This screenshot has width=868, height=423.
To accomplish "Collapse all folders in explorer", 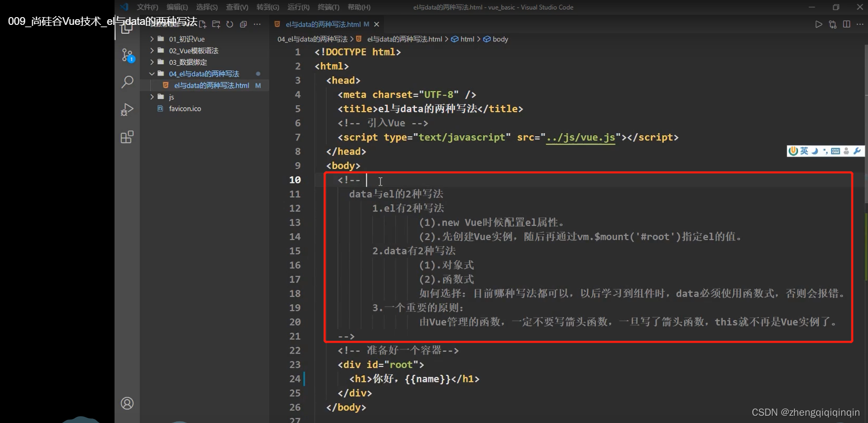I will pyautogui.click(x=243, y=24).
